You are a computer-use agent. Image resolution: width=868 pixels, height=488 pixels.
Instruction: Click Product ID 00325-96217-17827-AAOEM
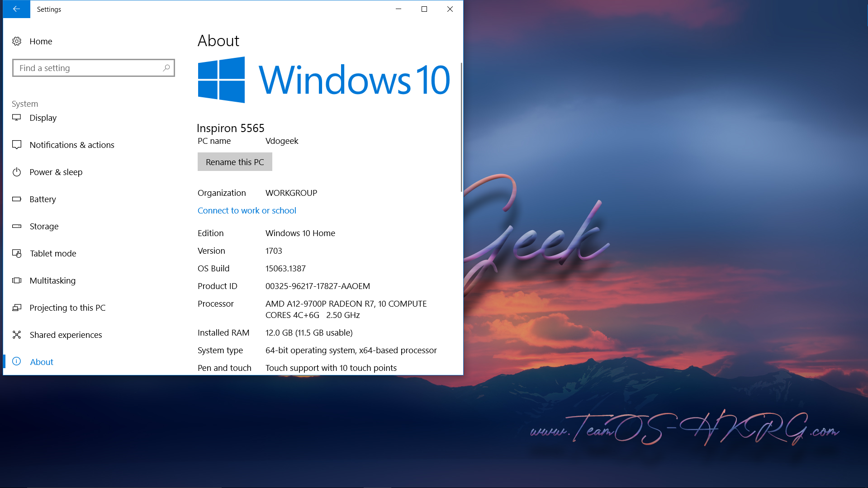coord(318,286)
